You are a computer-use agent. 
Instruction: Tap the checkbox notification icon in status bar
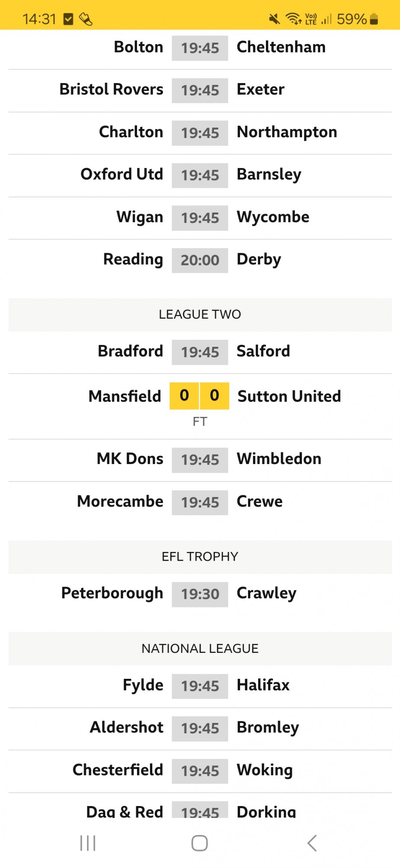pos(68,19)
